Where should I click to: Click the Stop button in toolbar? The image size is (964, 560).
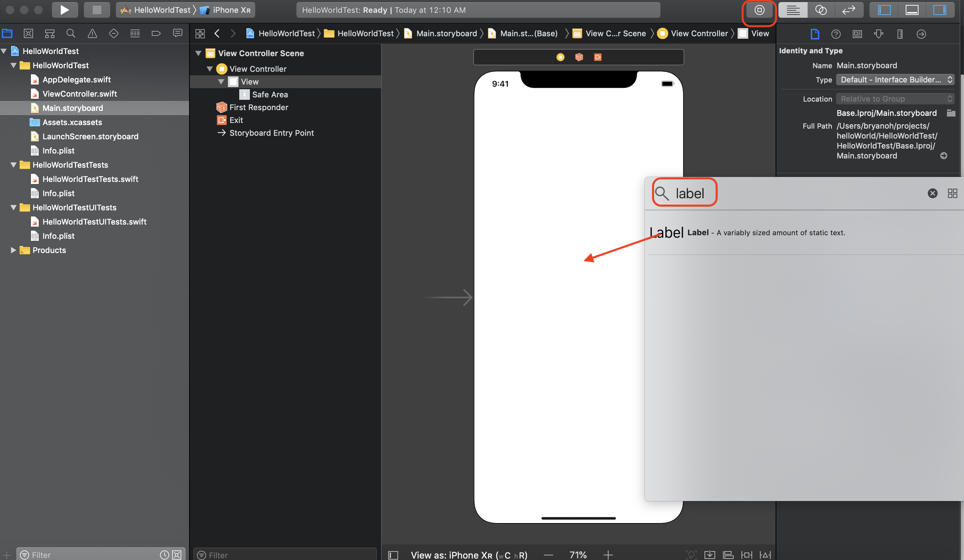coord(97,10)
